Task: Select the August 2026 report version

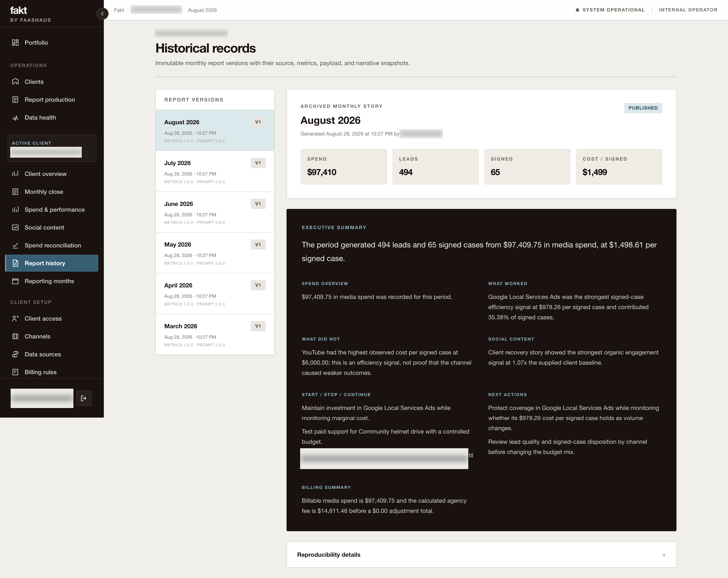Action: click(x=215, y=131)
